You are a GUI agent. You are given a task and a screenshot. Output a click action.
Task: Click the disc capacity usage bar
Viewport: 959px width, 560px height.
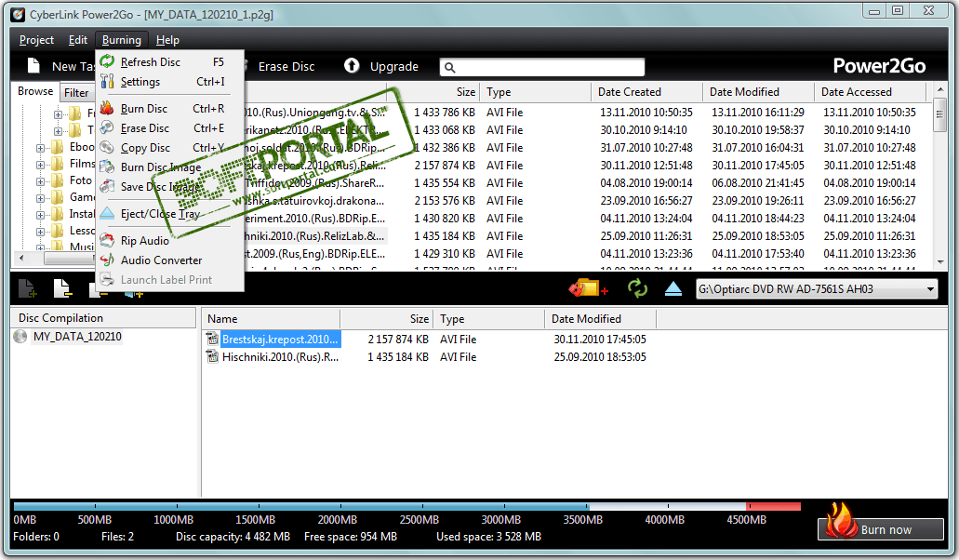[x=406, y=506]
